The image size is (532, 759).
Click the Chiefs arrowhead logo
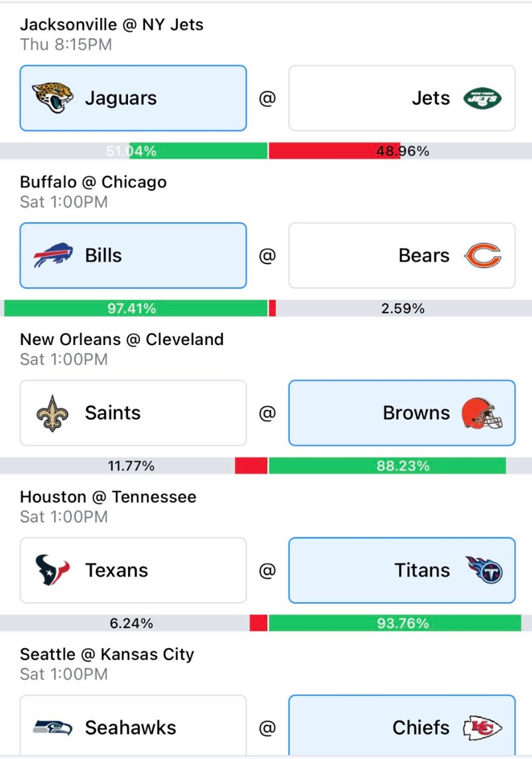482,728
